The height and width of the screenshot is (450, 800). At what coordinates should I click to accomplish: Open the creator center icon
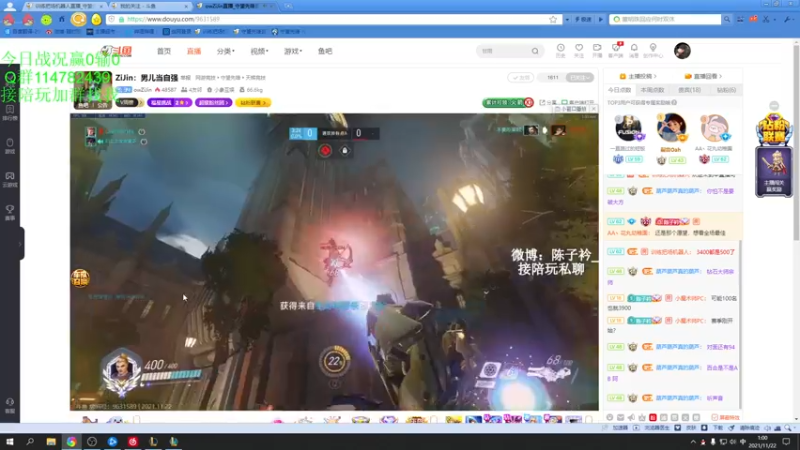pyautogui.click(x=653, y=50)
